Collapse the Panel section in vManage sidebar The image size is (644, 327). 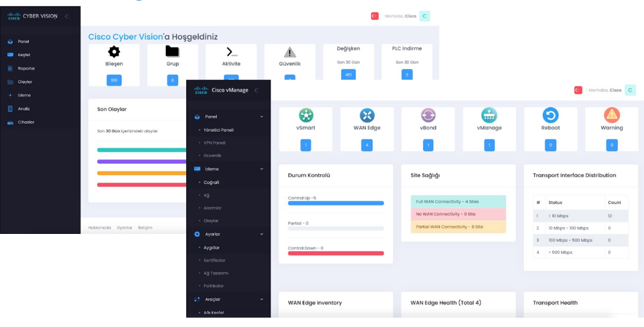262,117
